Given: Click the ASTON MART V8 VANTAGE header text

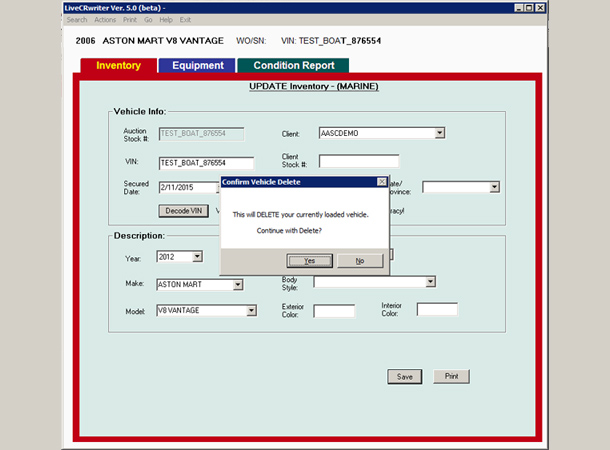Looking at the screenshot, I should (x=163, y=41).
